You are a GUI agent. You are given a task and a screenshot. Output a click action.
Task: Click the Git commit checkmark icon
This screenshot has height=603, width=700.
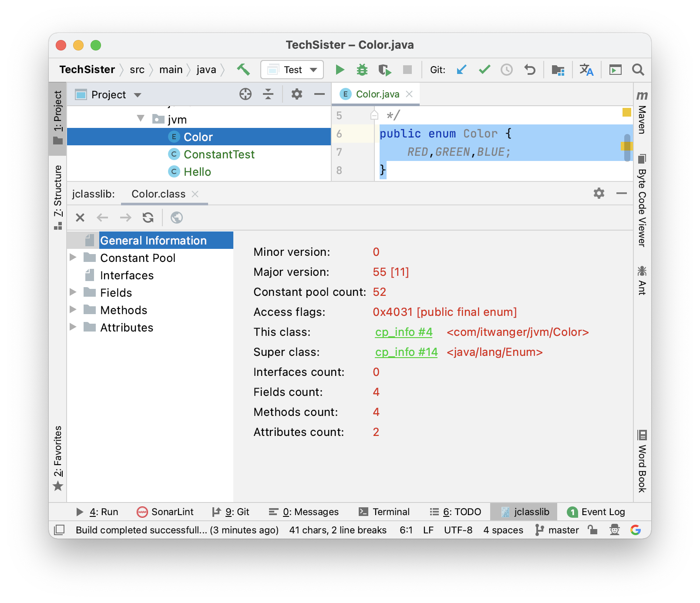[484, 70]
